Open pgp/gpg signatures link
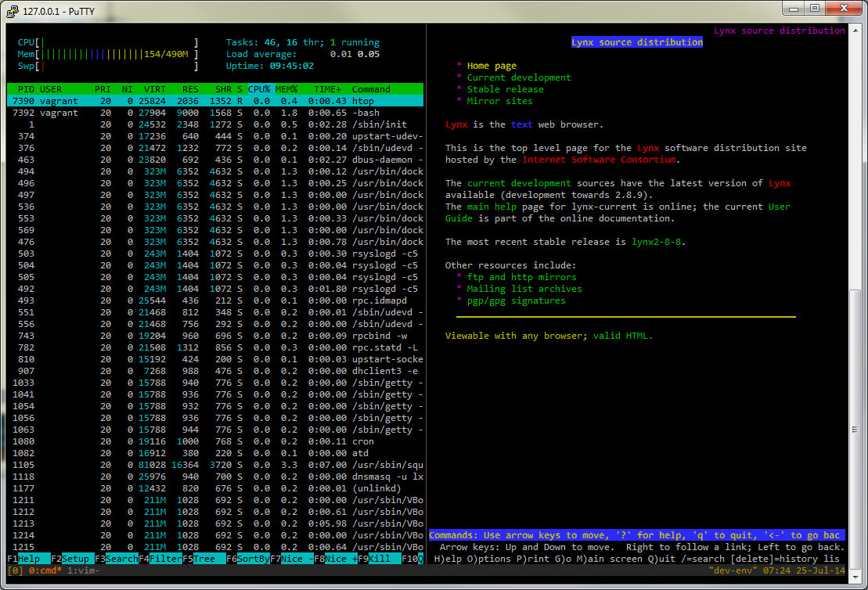Viewport: 868px width, 590px height. (x=516, y=300)
